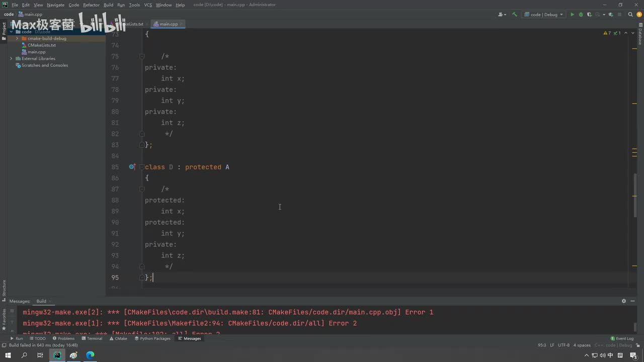The image size is (644, 362).
Task: Start debugging with the green bug icon
Action: [581, 15]
